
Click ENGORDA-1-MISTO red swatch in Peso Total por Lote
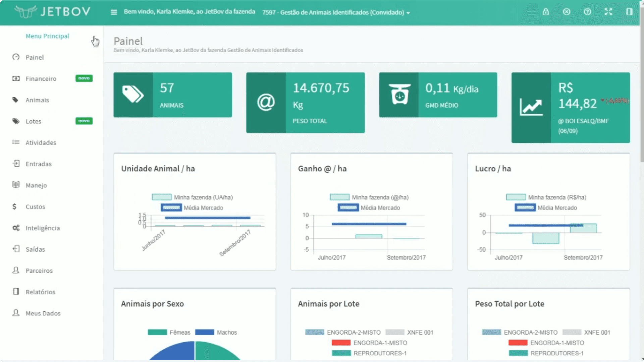pyautogui.click(x=518, y=343)
